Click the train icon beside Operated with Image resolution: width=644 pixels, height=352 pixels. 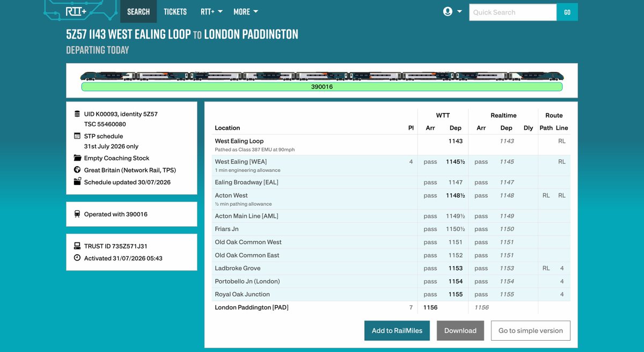[77, 214]
